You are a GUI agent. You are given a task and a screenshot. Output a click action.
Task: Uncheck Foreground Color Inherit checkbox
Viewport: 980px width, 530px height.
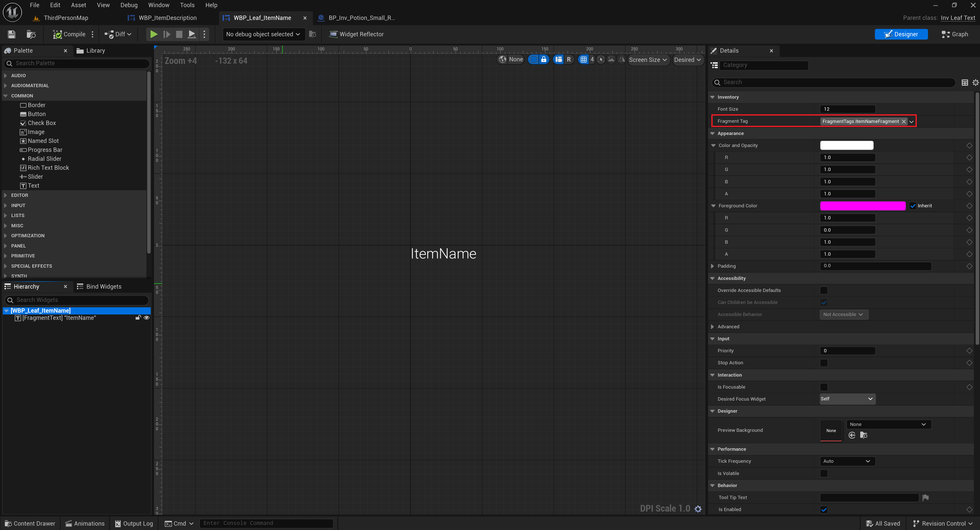(913, 206)
